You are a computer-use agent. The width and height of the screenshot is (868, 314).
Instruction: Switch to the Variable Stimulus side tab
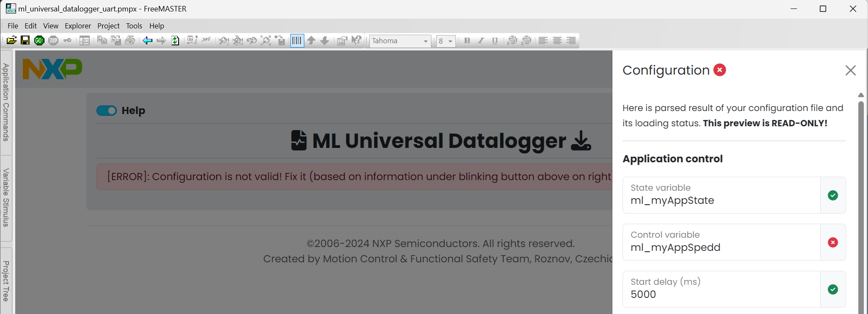click(6, 197)
